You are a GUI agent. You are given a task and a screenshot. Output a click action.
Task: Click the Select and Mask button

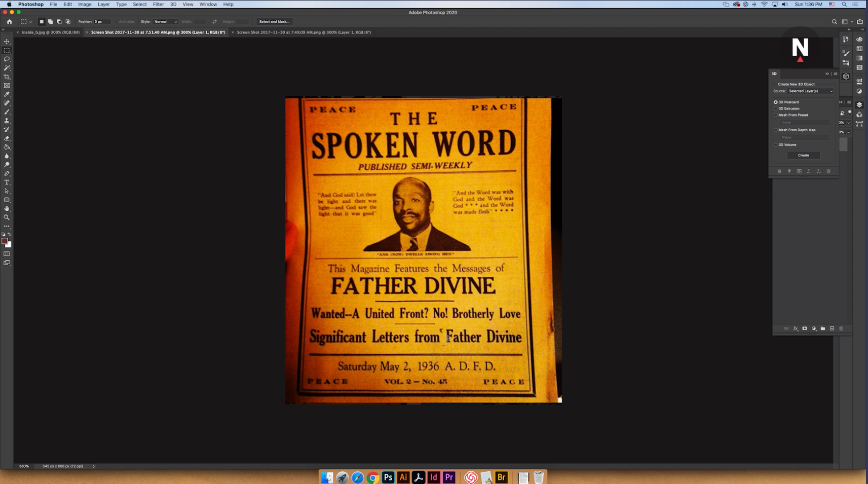click(x=274, y=22)
